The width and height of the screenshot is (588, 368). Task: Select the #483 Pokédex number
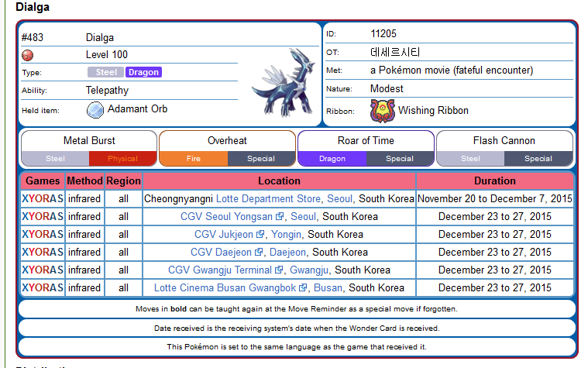(33, 37)
